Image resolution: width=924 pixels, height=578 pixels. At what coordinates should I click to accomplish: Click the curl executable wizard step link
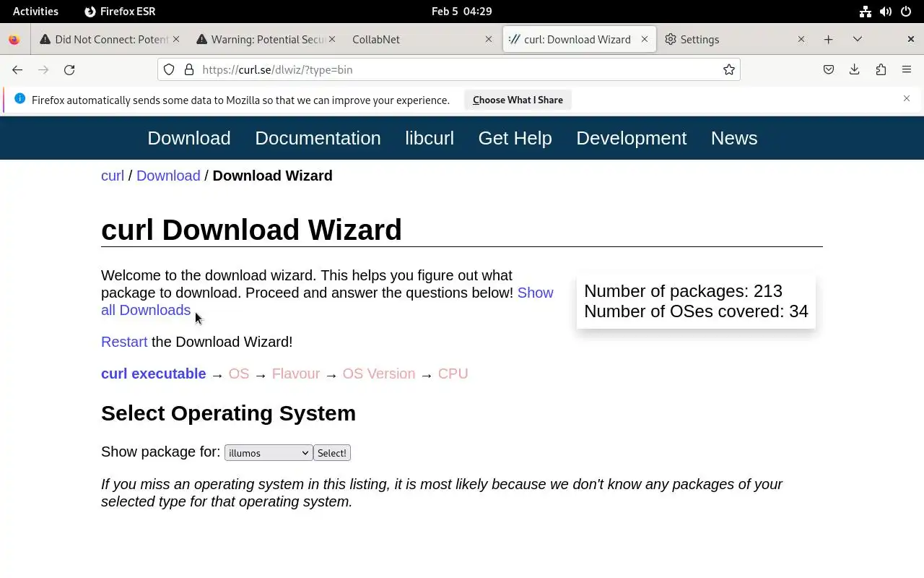coord(154,374)
